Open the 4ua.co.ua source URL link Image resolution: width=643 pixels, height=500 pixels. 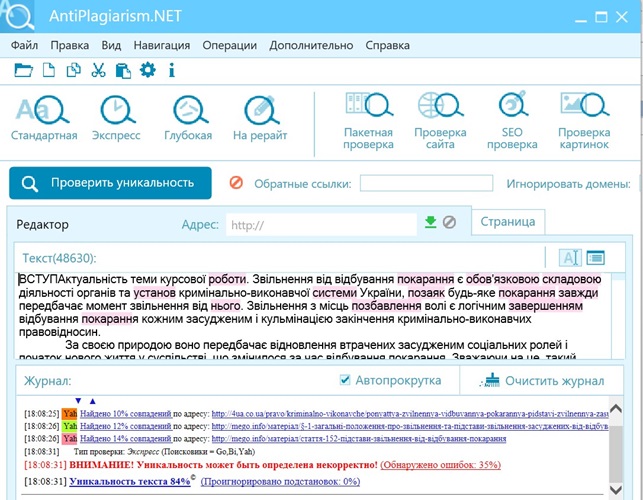(410, 413)
